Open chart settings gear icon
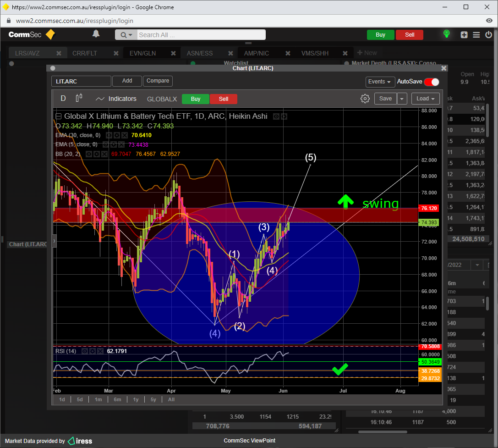Image resolution: width=498 pixels, height=448 pixels. (x=365, y=99)
